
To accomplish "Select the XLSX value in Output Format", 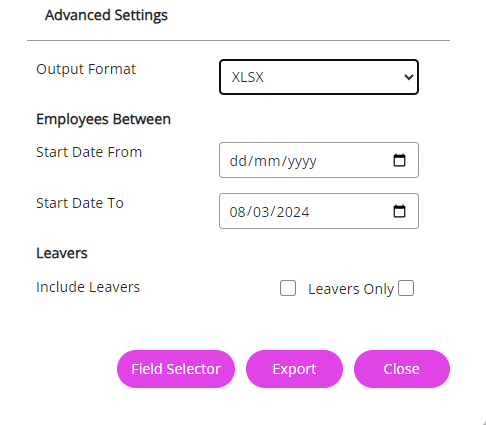I will (248, 77).
